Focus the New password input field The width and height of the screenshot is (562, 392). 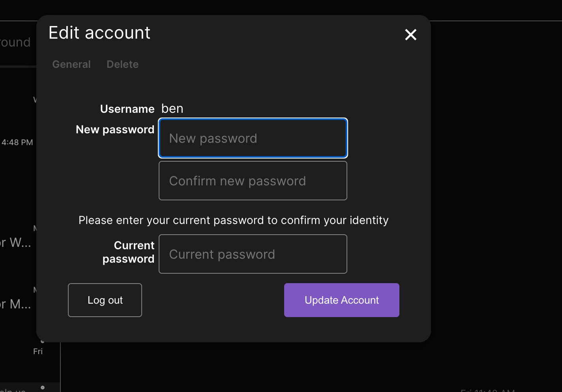coord(253,138)
